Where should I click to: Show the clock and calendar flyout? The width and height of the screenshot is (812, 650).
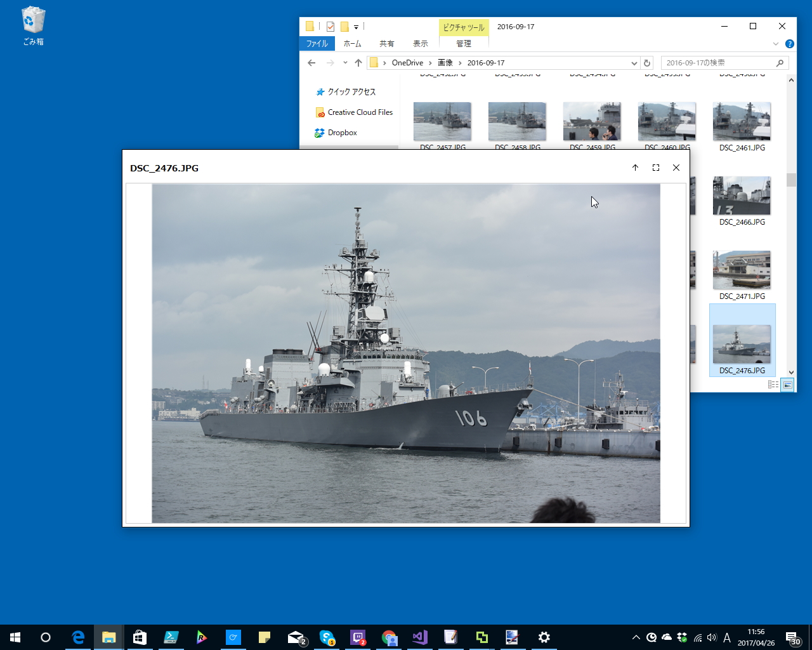pos(756,637)
